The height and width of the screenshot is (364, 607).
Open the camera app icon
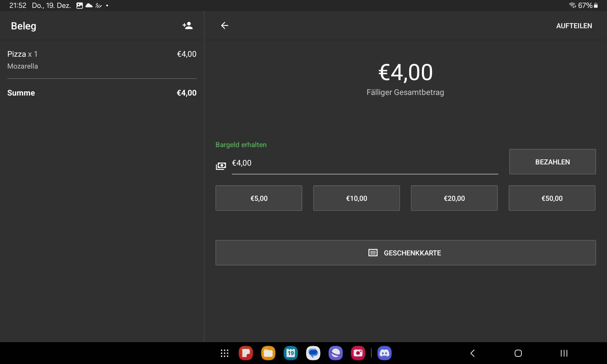point(358,353)
